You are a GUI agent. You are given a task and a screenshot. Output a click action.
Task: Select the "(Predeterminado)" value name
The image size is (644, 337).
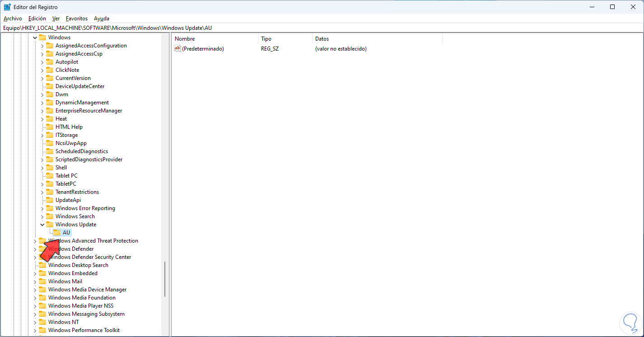point(203,49)
